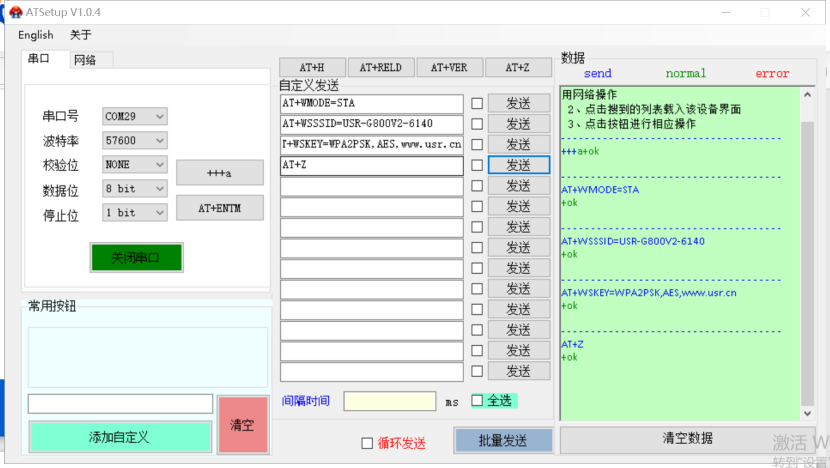
Task: Open the English menu
Action: pyautogui.click(x=36, y=35)
